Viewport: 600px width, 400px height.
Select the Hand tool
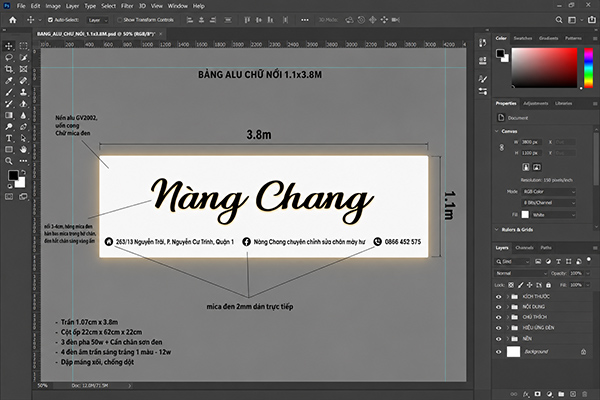[23, 149]
